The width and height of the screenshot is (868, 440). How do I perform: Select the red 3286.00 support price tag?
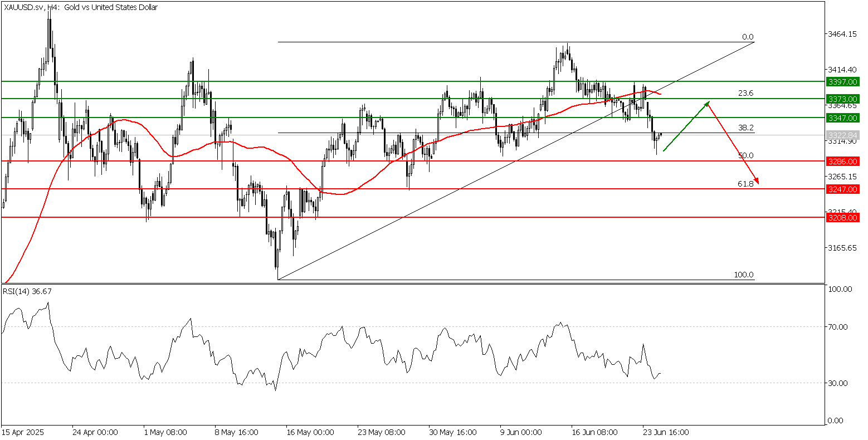(x=842, y=162)
